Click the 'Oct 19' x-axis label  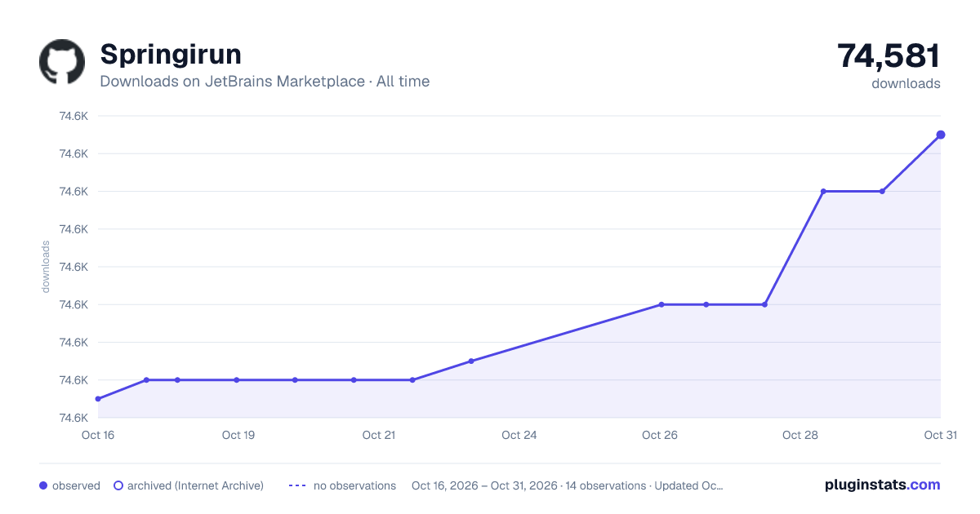pyautogui.click(x=238, y=435)
